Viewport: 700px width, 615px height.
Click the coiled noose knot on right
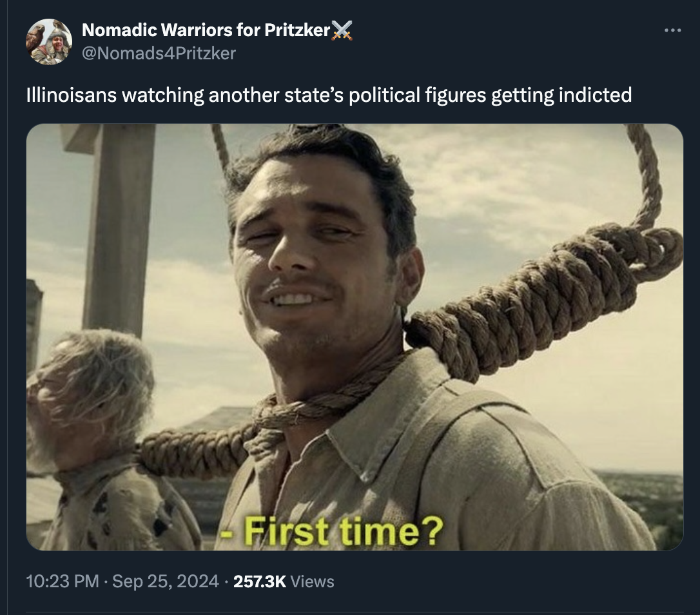point(536,290)
